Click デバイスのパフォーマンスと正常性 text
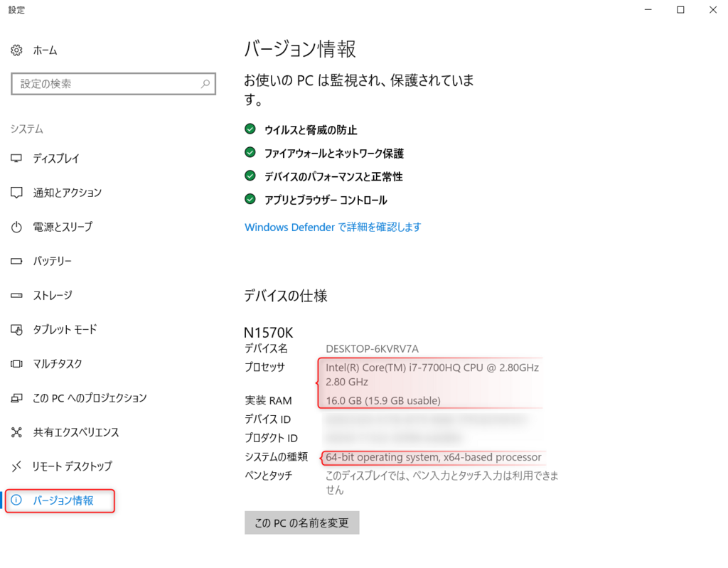 333,176
